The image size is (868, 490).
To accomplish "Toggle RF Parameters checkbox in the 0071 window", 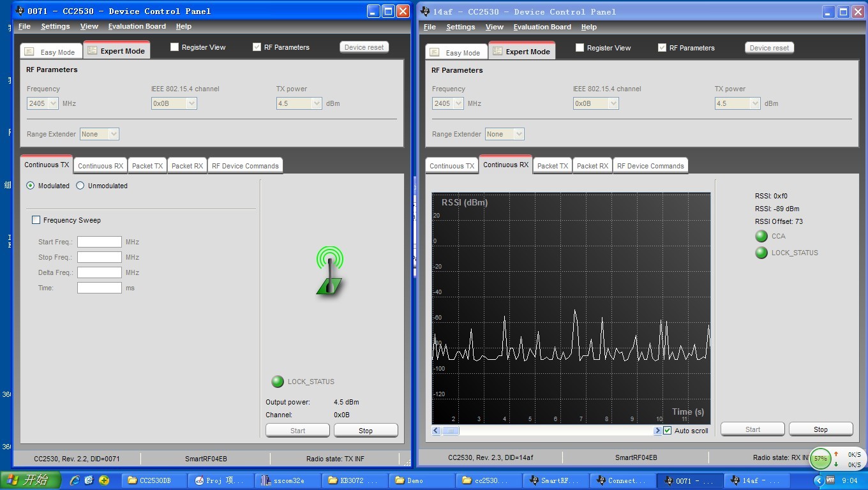I will (x=257, y=47).
